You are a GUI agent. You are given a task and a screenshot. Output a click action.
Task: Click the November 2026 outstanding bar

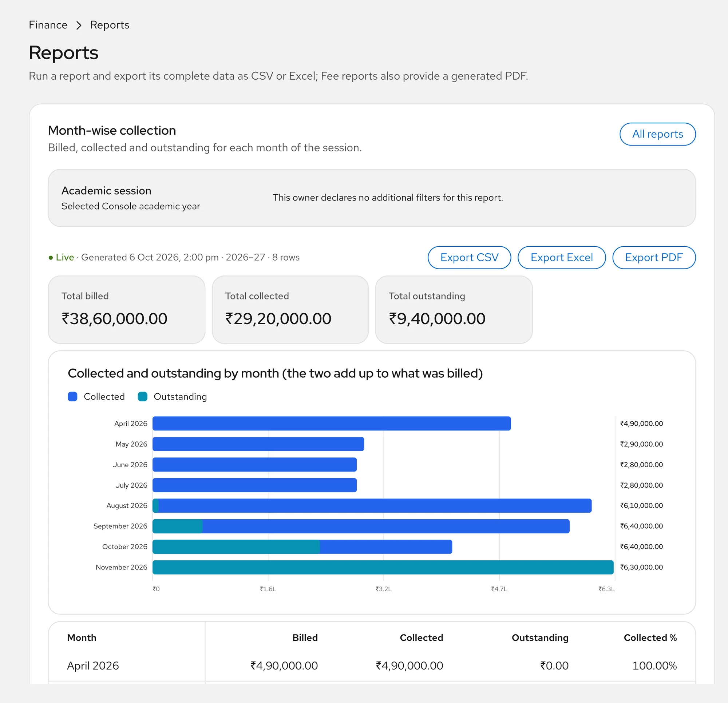tap(383, 567)
